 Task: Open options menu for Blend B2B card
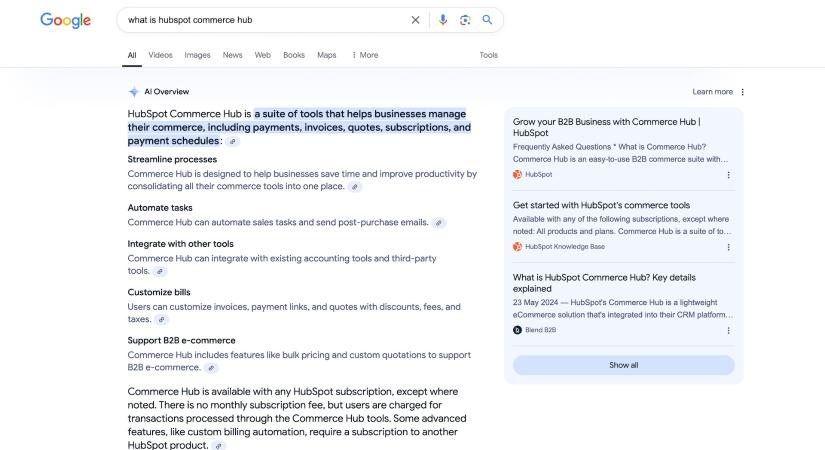tap(728, 331)
